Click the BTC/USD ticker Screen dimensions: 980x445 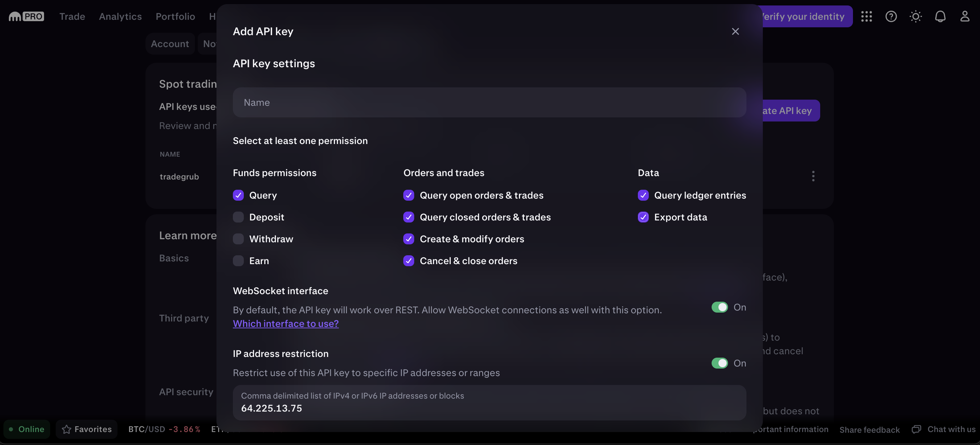coord(164,429)
